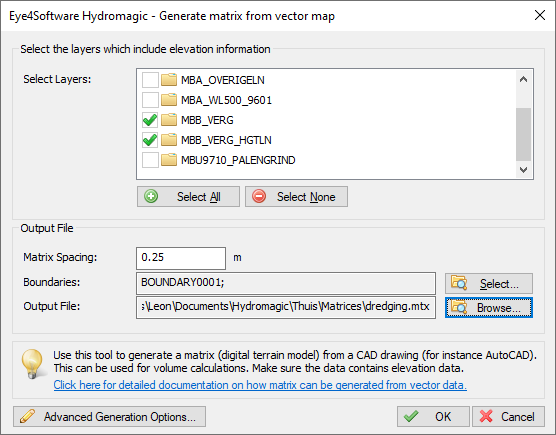Image resolution: width=556 pixels, height=435 pixels.
Task: Select the MBA_OVERIGELN layer name
Action: click(223, 80)
